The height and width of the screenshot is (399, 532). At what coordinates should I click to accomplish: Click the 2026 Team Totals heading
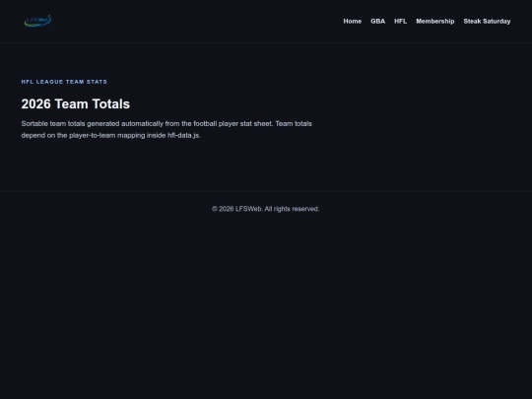[x=75, y=103]
